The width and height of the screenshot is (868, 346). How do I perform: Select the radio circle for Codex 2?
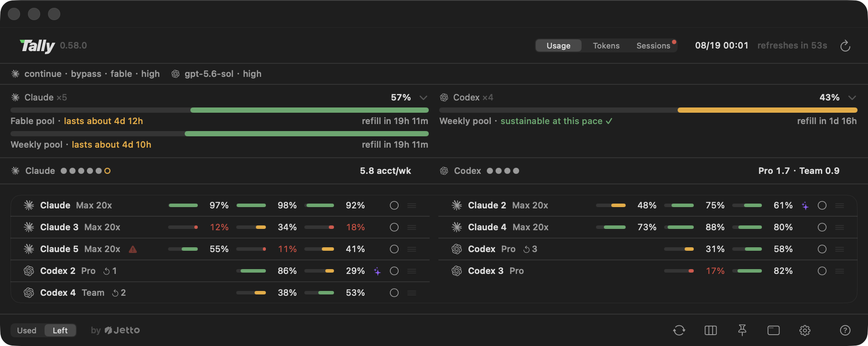tap(394, 271)
